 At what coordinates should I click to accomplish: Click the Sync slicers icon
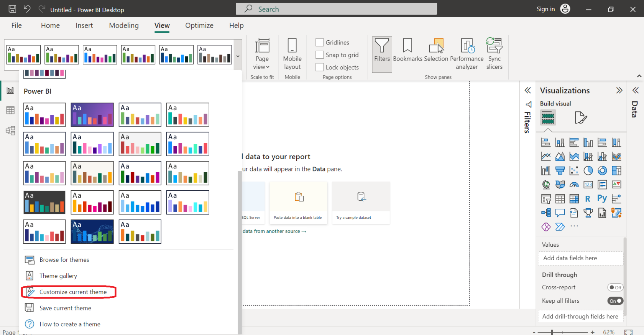[494, 54]
